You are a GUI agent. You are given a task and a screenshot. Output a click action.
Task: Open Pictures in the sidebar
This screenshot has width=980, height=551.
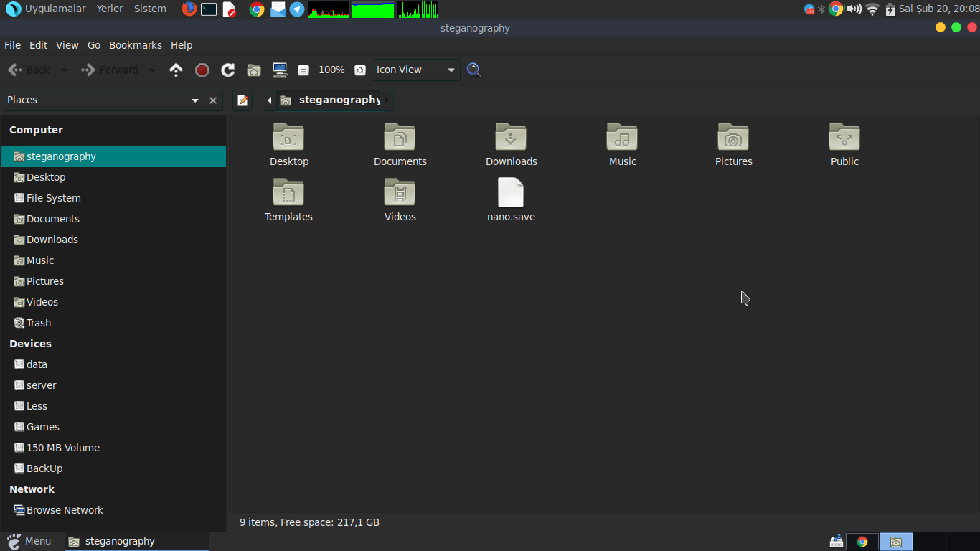[113, 281]
